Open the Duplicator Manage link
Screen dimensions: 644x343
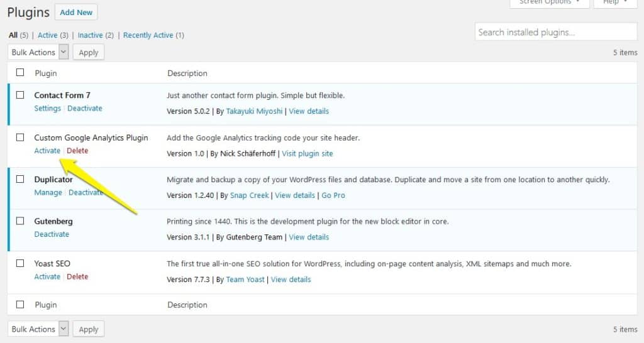[x=48, y=192]
